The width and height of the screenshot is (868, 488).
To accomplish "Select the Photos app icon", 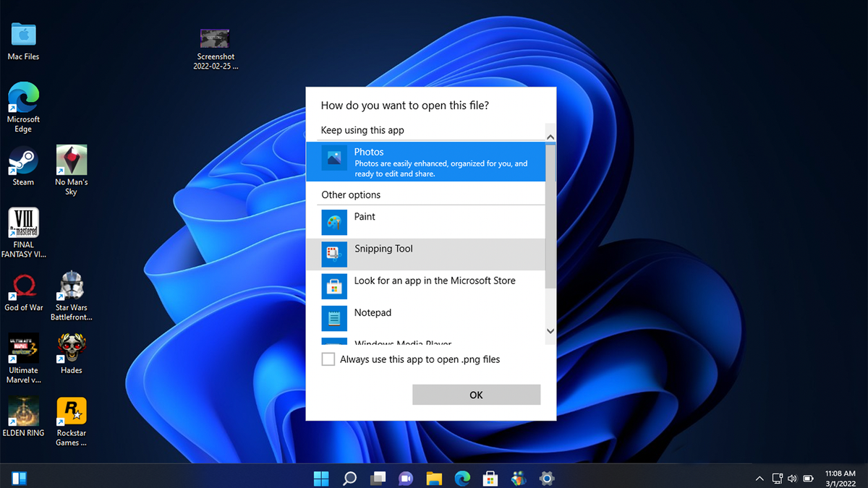I will (333, 158).
